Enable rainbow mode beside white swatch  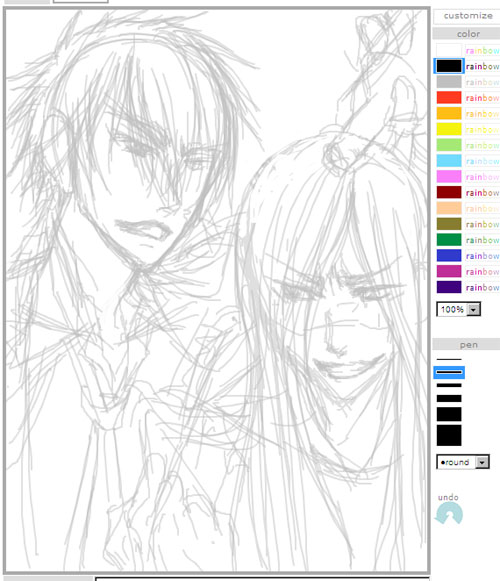tap(483, 50)
